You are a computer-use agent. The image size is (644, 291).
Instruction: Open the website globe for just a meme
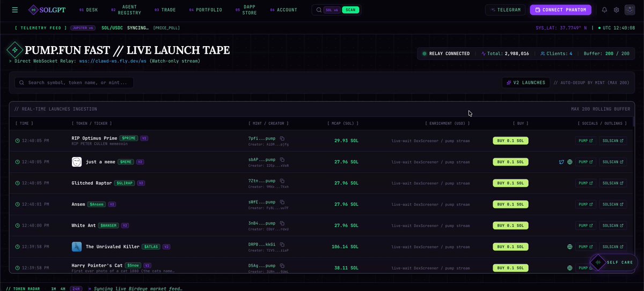pyautogui.click(x=569, y=162)
